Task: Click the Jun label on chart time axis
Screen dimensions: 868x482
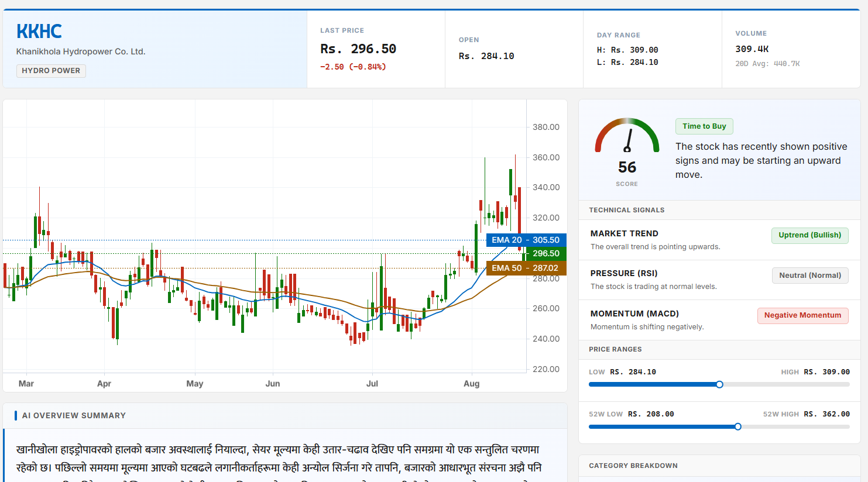Action: [x=273, y=384]
